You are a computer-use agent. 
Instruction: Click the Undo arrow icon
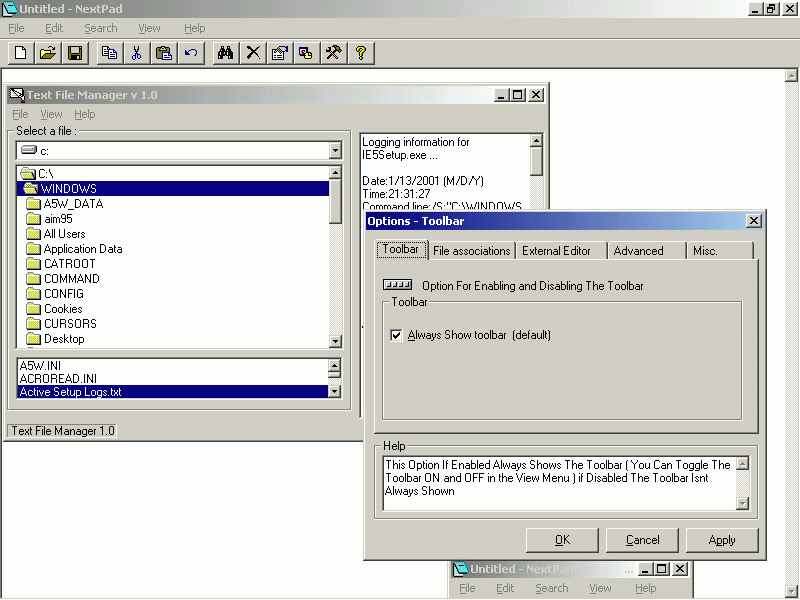[191, 53]
